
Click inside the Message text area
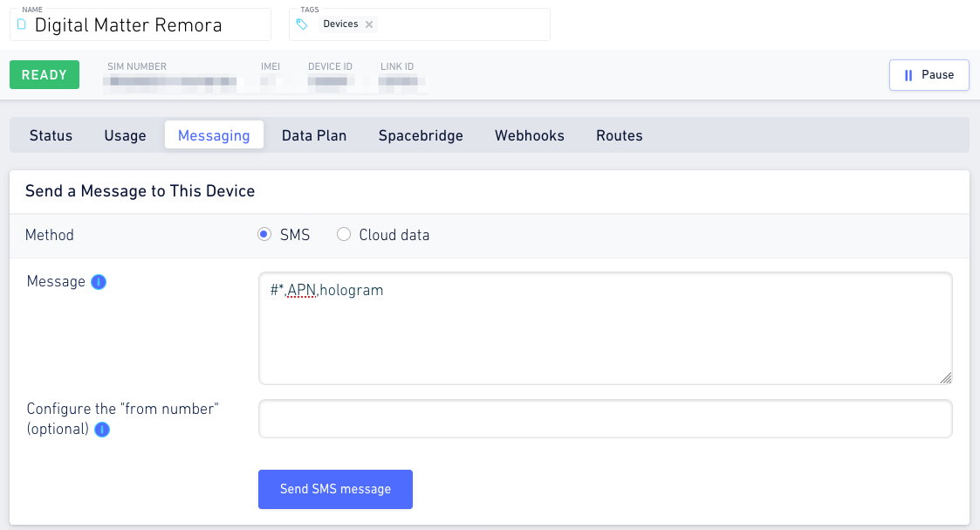coord(606,328)
